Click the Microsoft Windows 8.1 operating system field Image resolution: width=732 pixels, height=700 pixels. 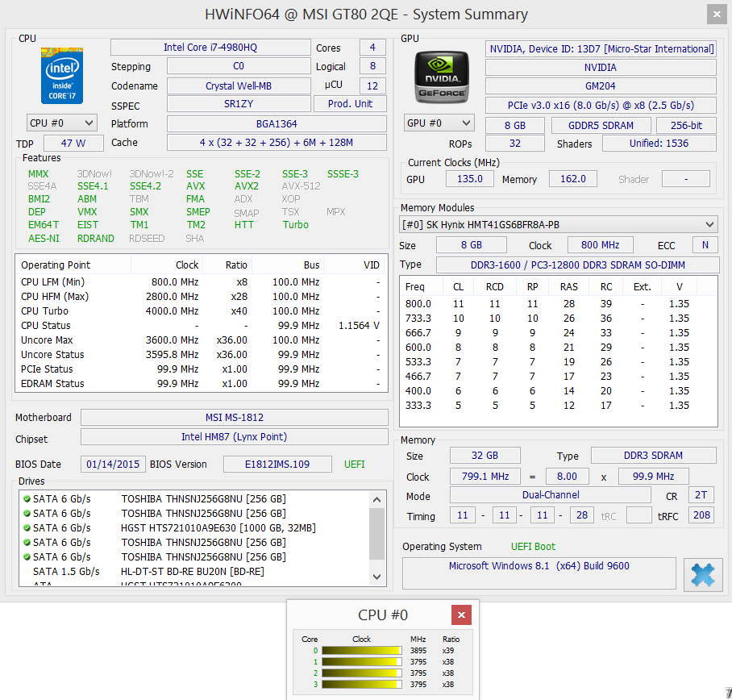[539, 573]
